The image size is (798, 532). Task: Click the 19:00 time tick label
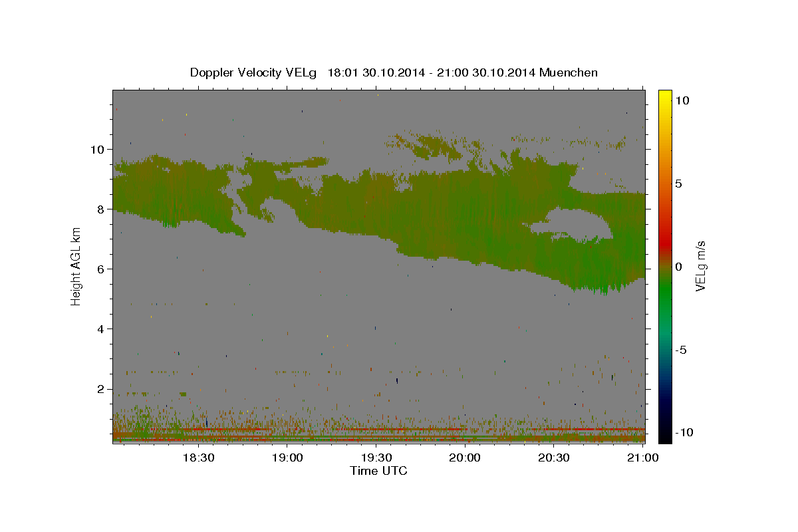pos(287,458)
